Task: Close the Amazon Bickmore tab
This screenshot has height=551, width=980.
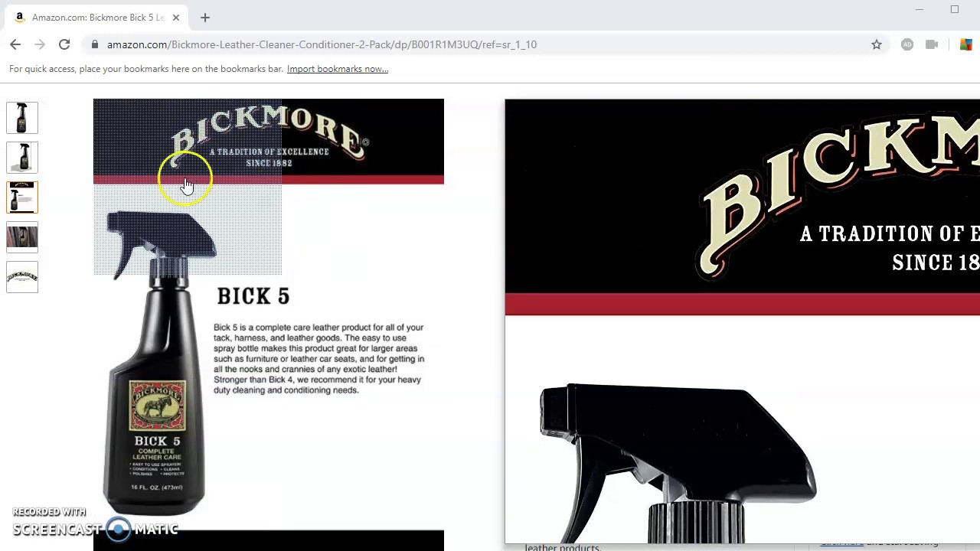Action: tap(175, 17)
